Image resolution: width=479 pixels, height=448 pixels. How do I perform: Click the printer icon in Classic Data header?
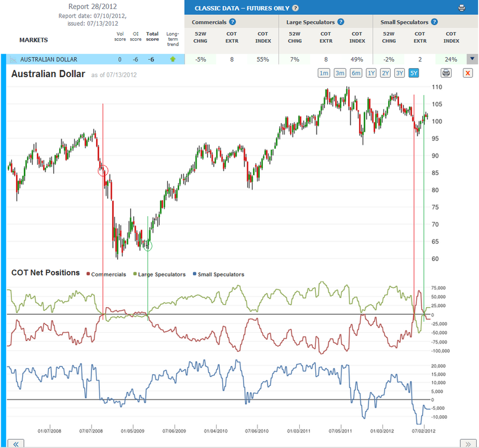tap(462, 8)
